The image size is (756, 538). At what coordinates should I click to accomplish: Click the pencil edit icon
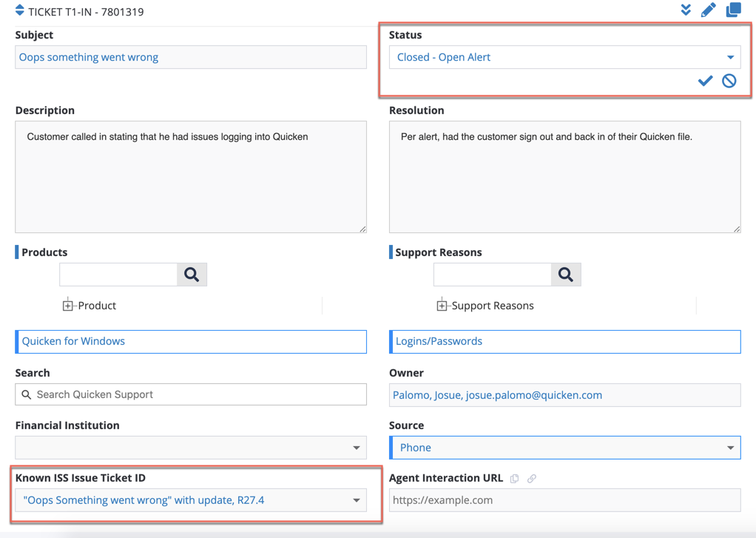[x=708, y=10]
